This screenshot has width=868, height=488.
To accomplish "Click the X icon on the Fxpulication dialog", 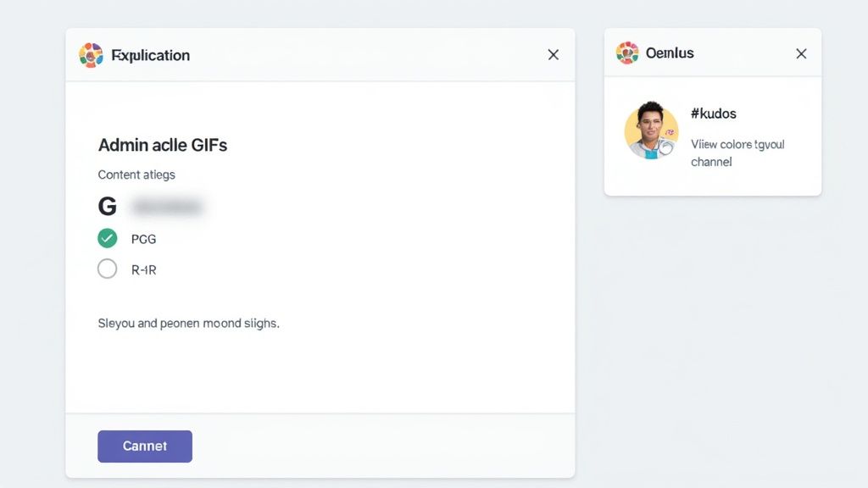I will [x=553, y=54].
